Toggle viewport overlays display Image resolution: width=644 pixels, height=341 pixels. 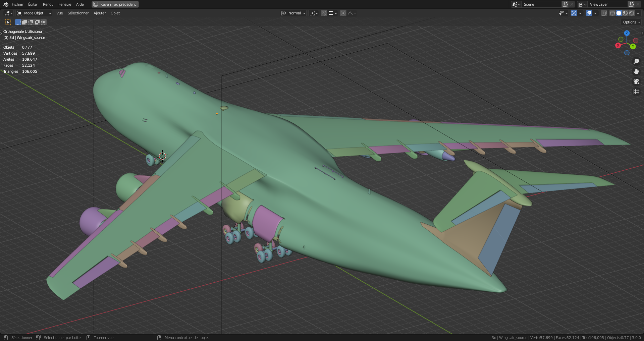click(x=589, y=13)
